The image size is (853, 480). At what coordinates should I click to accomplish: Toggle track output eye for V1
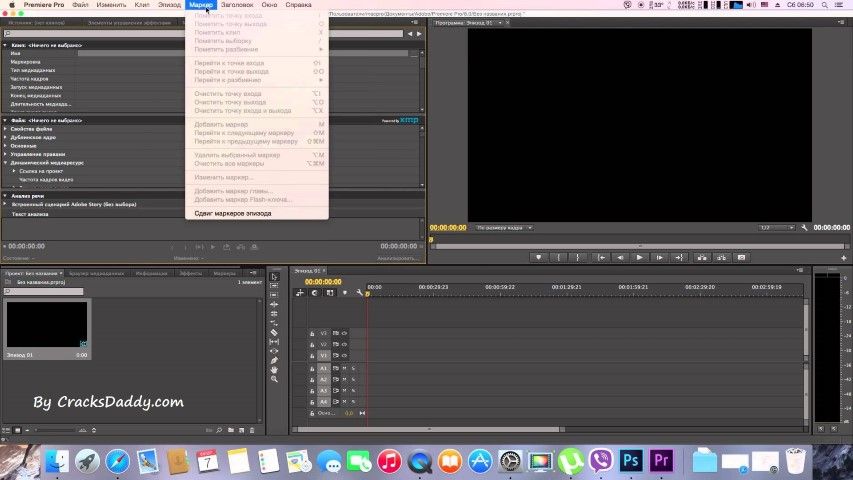(x=344, y=355)
